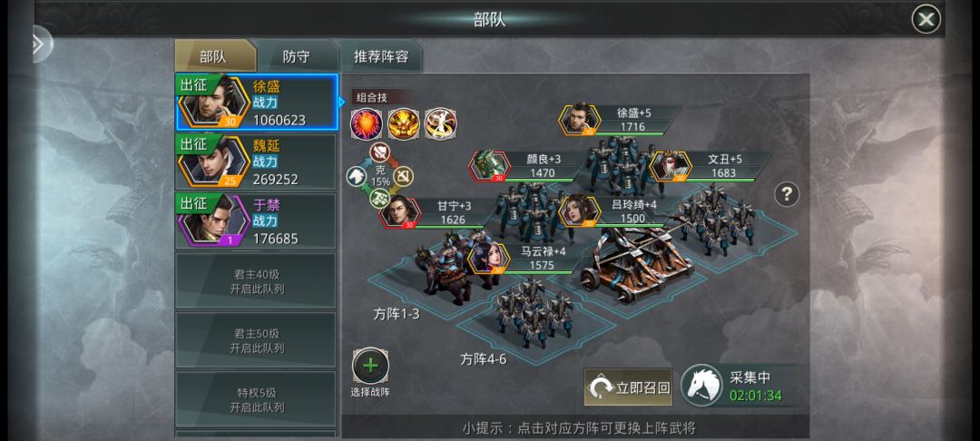980x441 pixels.
Task: Select the 魏延 troop entry
Action: pyautogui.click(x=256, y=162)
